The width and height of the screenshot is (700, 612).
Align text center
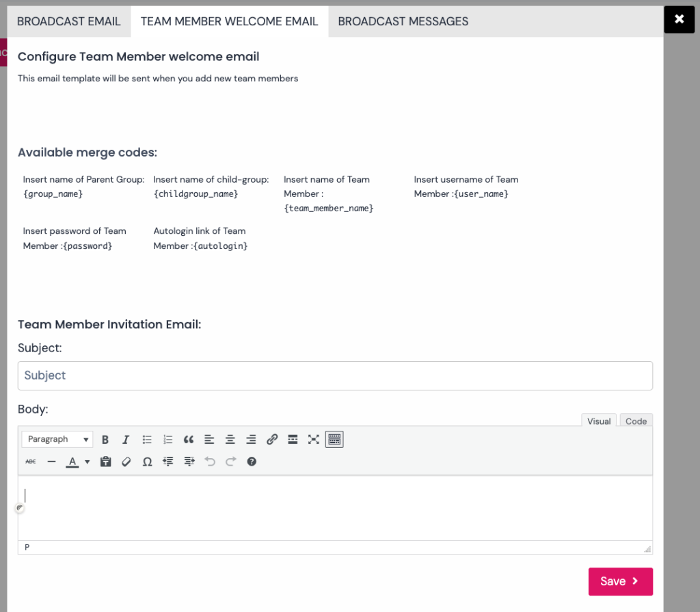pos(230,440)
